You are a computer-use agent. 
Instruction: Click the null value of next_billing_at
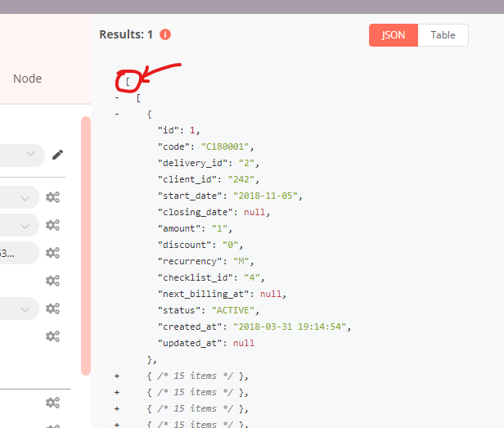271,294
